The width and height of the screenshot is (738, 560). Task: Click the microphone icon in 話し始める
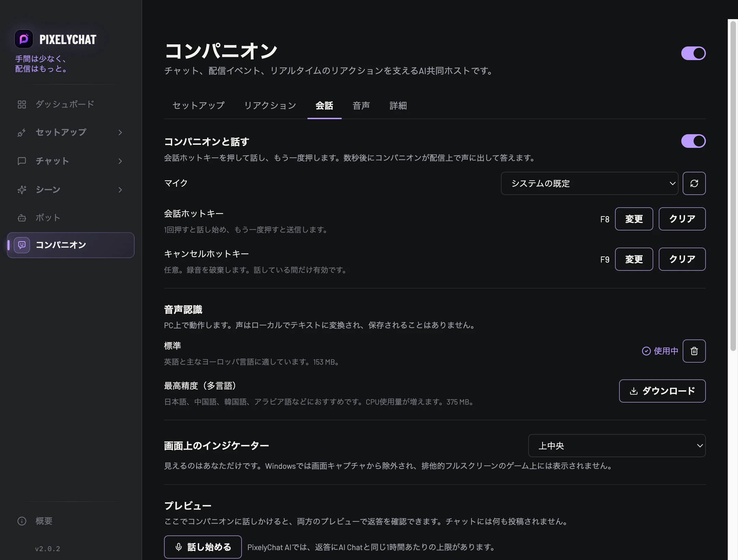(x=178, y=547)
